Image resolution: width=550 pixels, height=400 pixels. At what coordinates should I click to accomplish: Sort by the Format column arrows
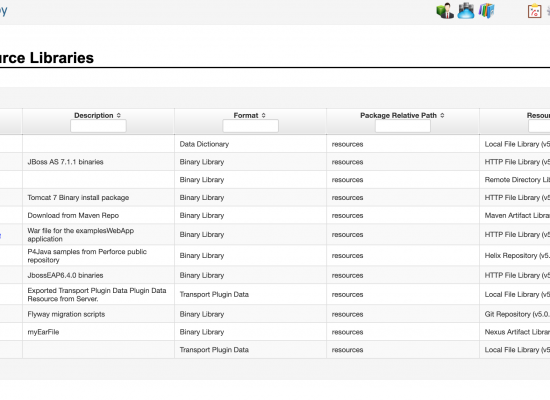click(263, 115)
